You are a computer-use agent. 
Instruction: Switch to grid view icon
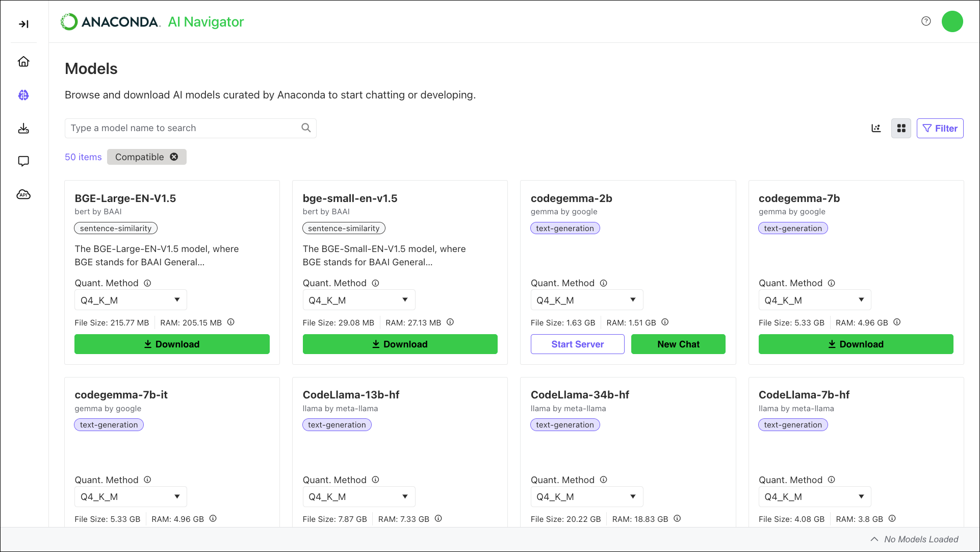tap(901, 128)
